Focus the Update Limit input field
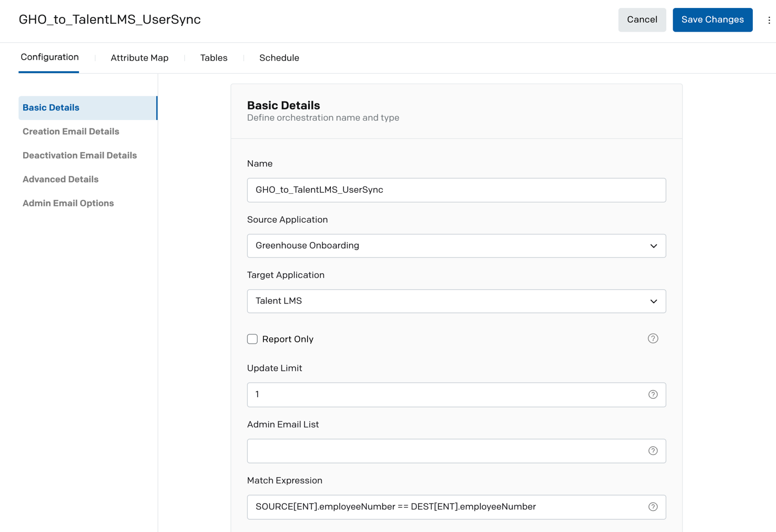 coord(456,395)
